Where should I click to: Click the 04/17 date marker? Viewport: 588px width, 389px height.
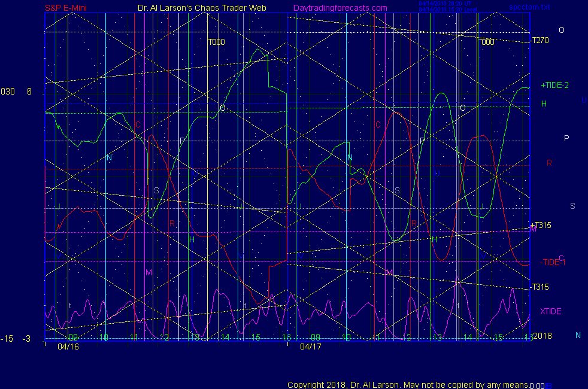(310, 347)
